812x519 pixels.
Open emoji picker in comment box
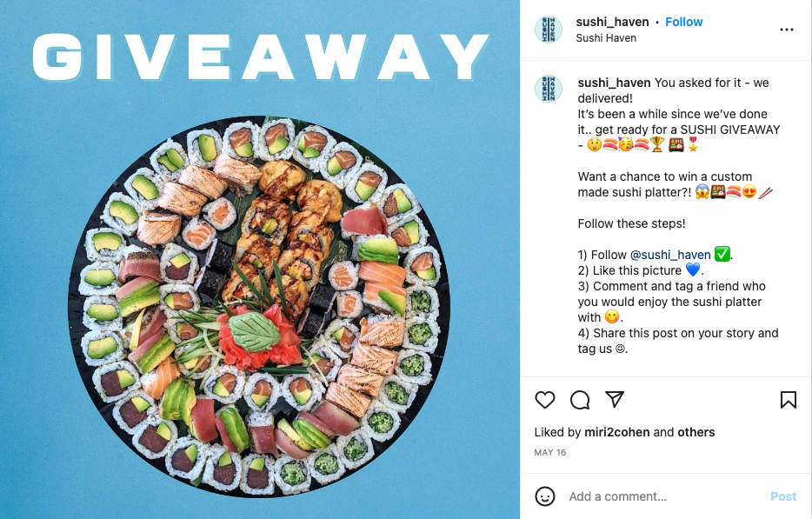coord(545,496)
